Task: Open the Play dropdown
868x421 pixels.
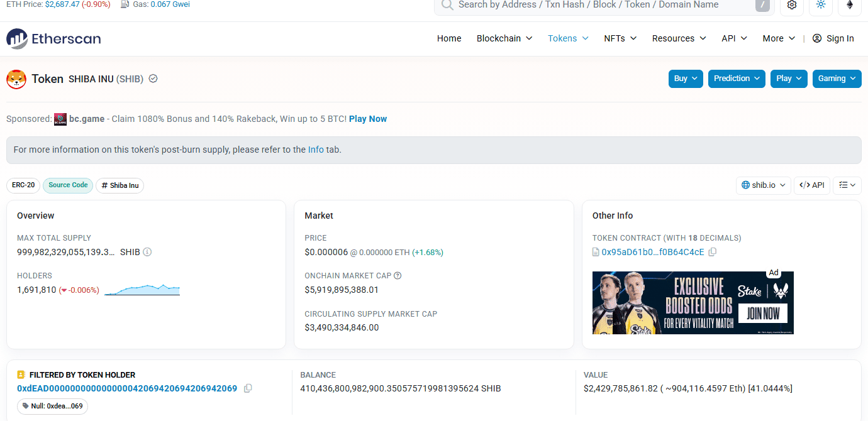Action: 789,79
